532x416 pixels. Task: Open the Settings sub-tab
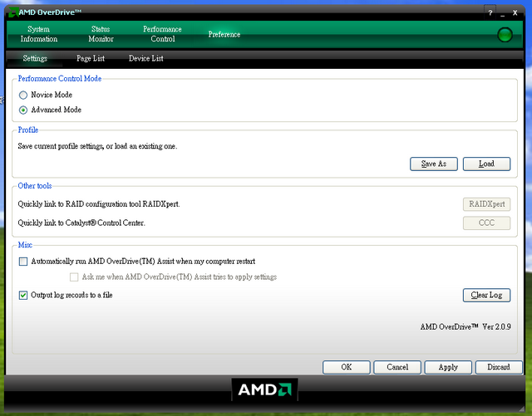35,58
